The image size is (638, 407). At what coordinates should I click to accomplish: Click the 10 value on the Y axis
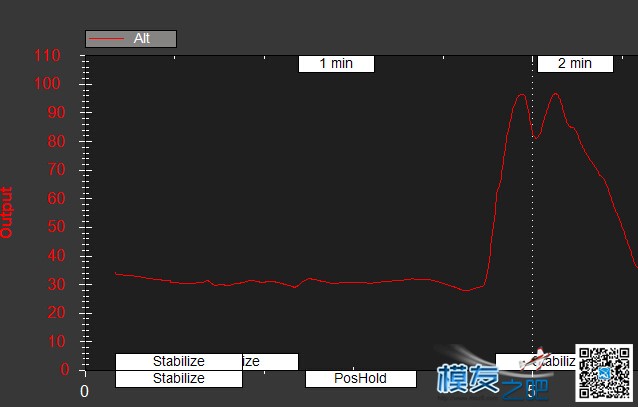click(x=56, y=341)
